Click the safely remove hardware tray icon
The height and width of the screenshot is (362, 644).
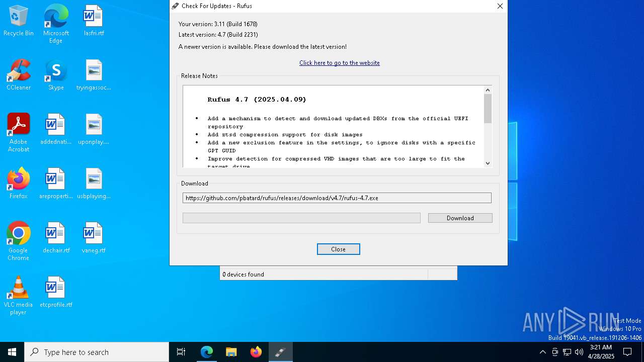coord(555,352)
